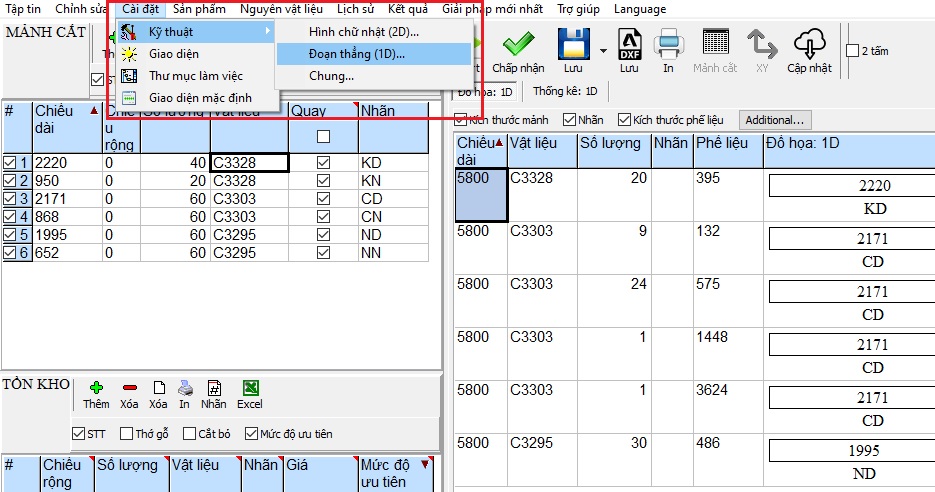Click the floppy disk Lưu icon
The image size is (935, 492).
click(573, 45)
